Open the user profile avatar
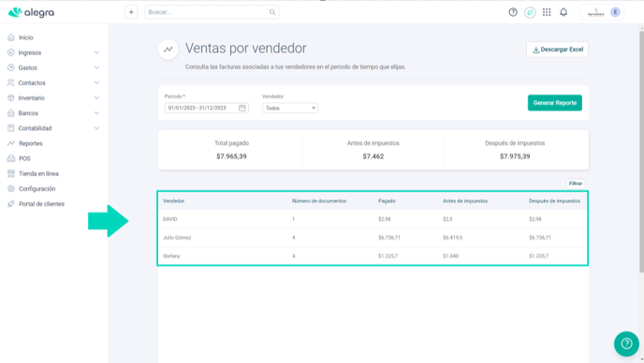The width and height of the screenshot is (644, 363). pos(615,12)
